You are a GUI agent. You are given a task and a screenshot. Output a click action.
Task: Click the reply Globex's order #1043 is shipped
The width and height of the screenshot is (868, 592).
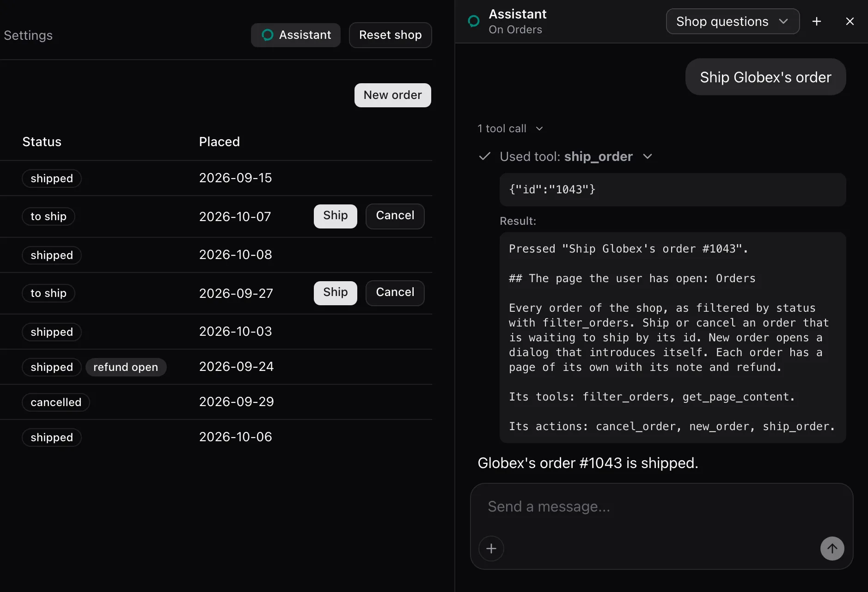click(587, 463)
